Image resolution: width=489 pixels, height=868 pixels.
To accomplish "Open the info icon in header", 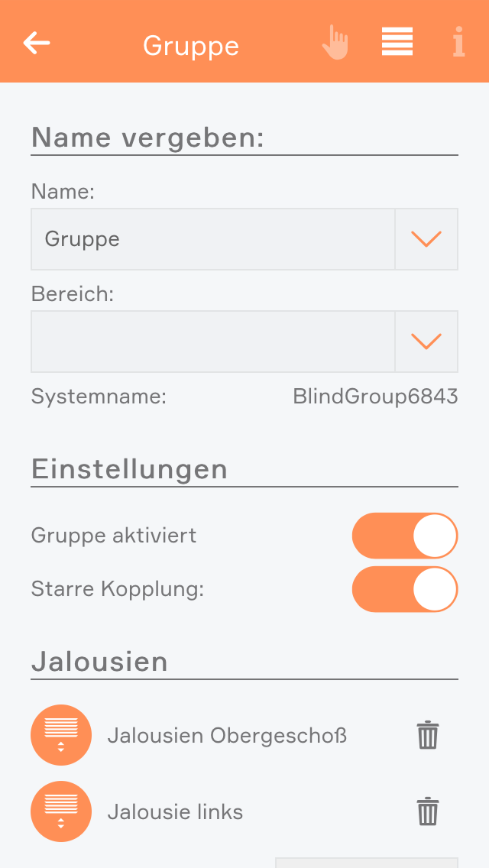I will pyautogui.click(x=458, y=42).
